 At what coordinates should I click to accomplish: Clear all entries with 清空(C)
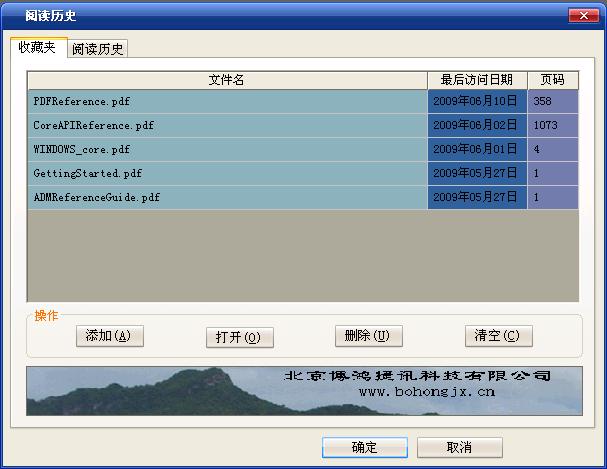[x=498, y=336]
